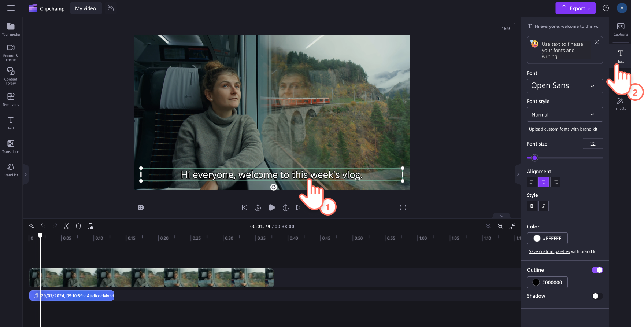Viewport: 644px width, 327px height.
Task: Click Save custom palettes link
Action: 549,251
